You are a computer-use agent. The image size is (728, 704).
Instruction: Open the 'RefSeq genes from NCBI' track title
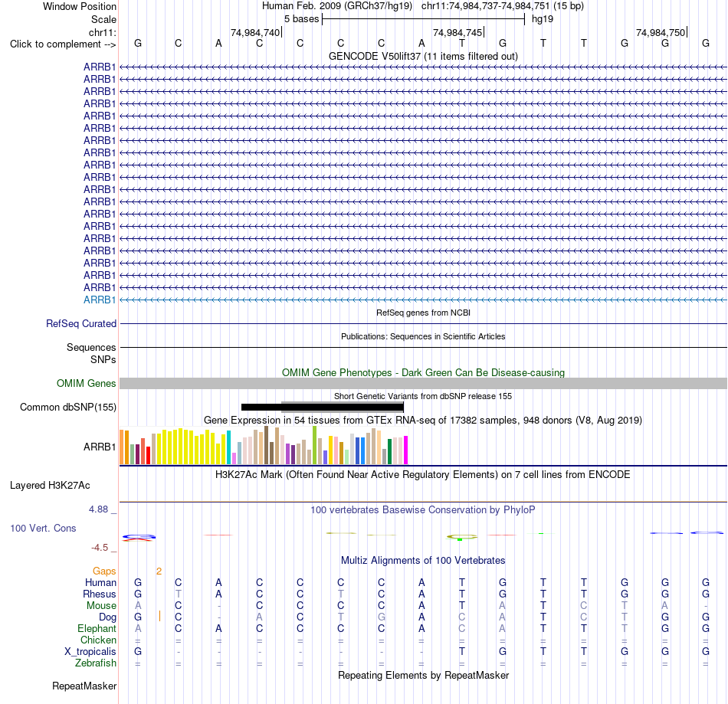(x=423, y=313)
